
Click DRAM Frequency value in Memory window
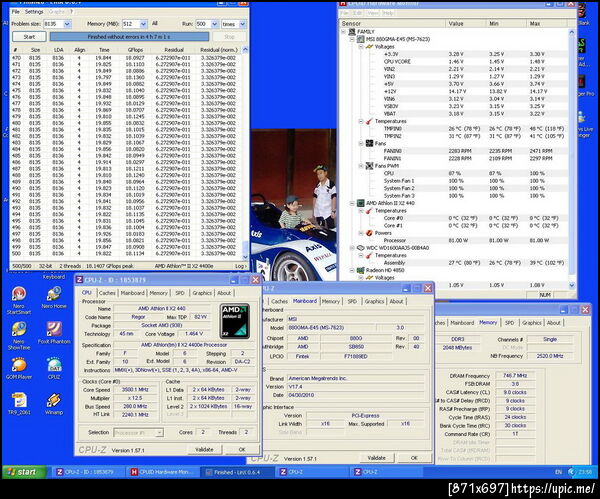click(515, 375)
